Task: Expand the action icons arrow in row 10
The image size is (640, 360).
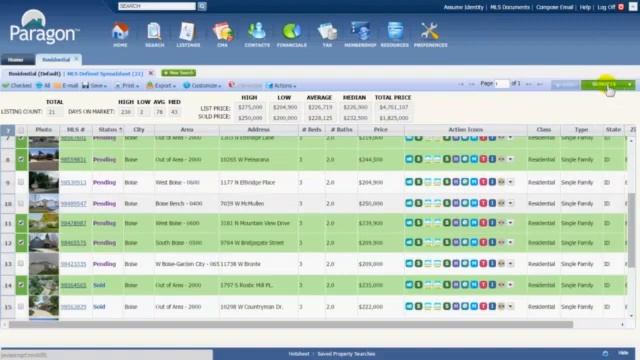Action: click(510, 203)
